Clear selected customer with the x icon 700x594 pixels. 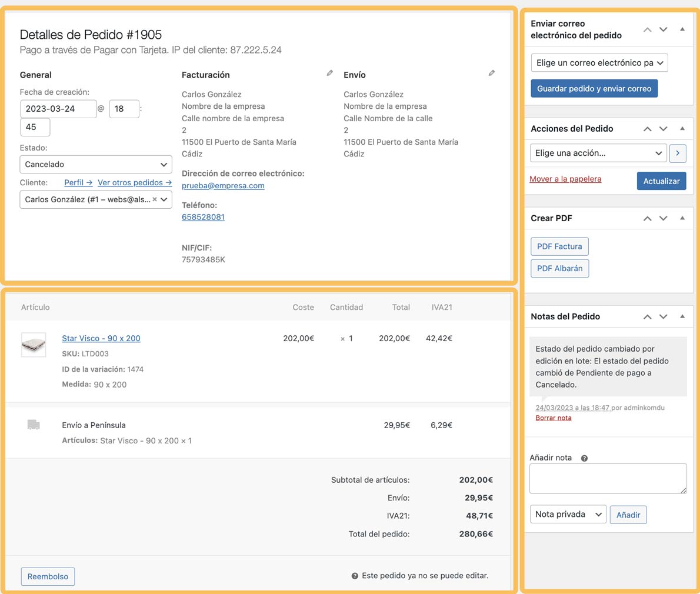[155, 199]
